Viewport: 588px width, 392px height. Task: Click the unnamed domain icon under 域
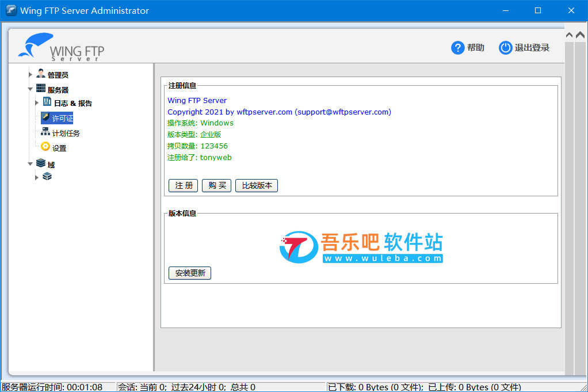pos(47,176)
